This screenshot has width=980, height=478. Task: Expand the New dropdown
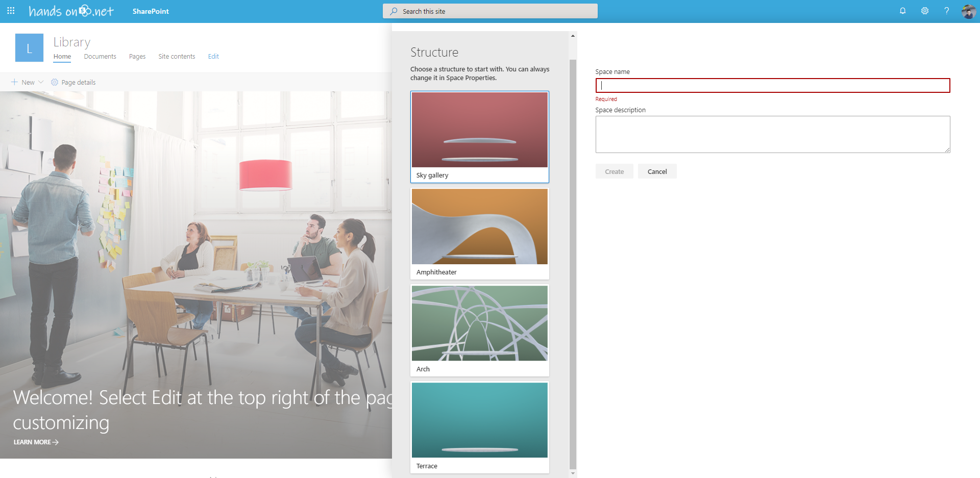point(27,82)
